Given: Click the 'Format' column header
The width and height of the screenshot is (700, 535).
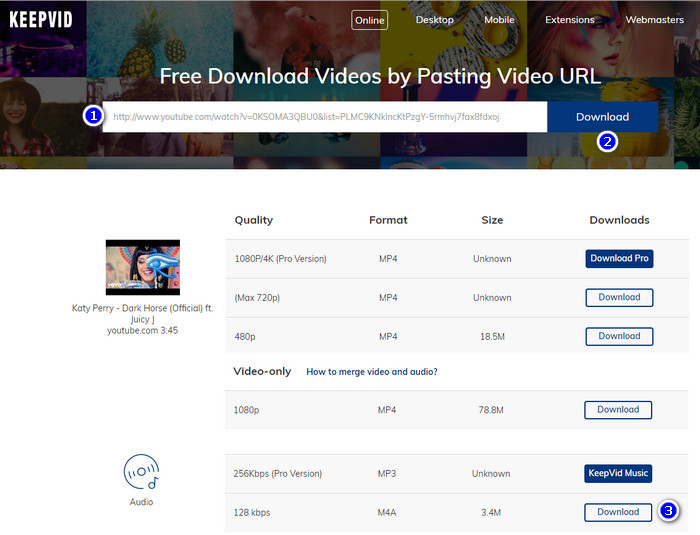Looking at the screenshot, I should (x=388, y=220).
